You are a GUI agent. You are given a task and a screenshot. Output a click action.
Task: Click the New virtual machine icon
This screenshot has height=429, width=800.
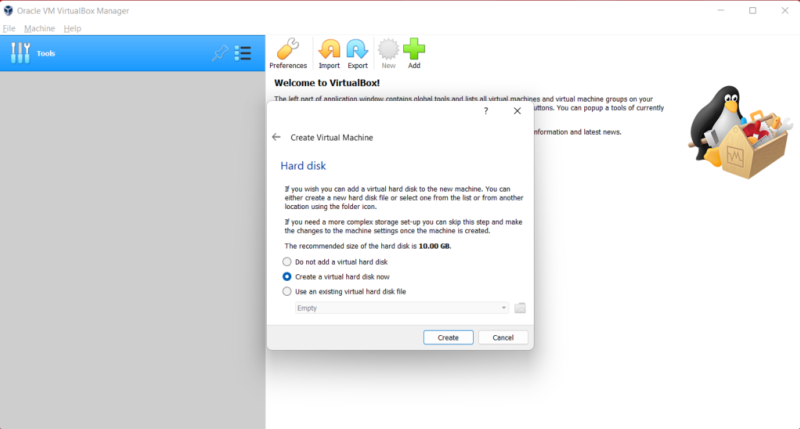(388, 53)
